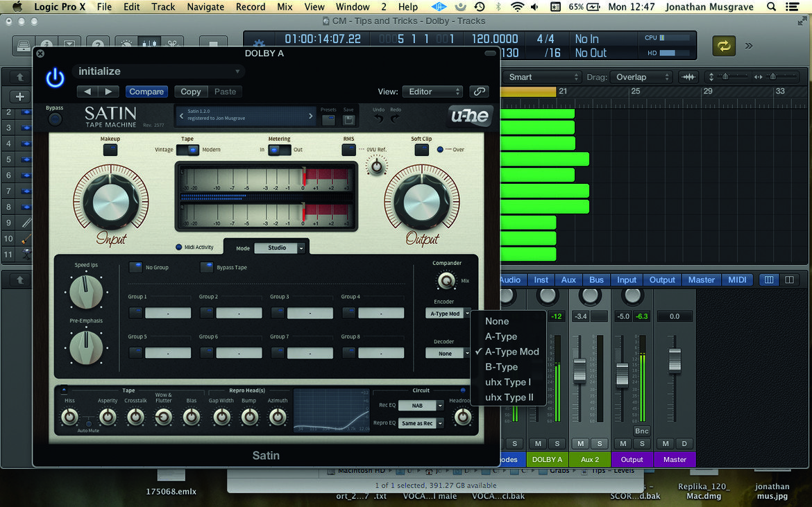The image size is (812, 507).
Task: Adjust the Master channel volume fader
Action: point(675,361)
